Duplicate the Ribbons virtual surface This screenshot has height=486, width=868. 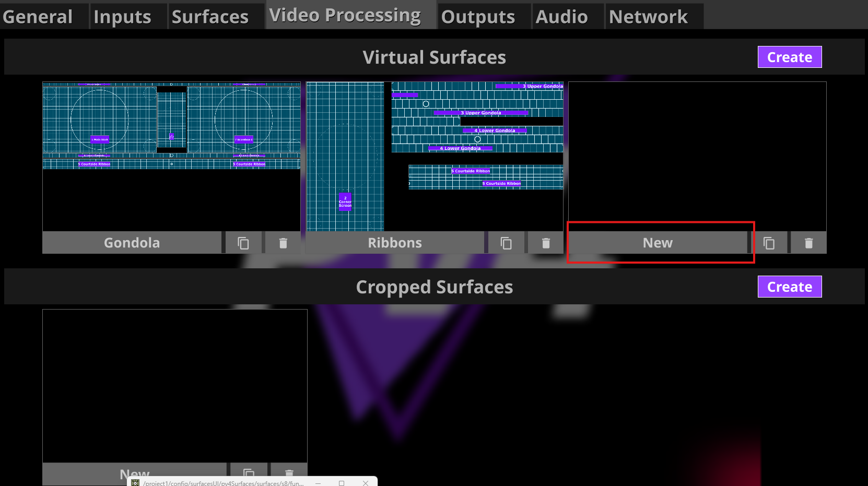[x=506, y=243]
